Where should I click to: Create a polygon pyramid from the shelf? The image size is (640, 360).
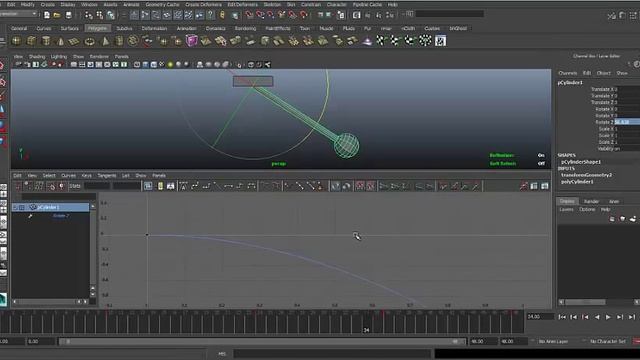[105, 41]
